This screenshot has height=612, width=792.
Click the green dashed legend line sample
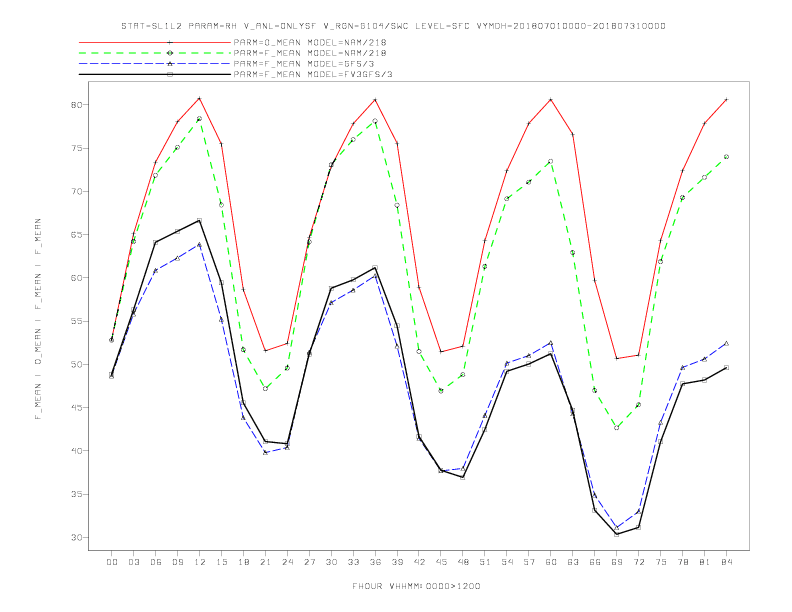tap(155, 53)
